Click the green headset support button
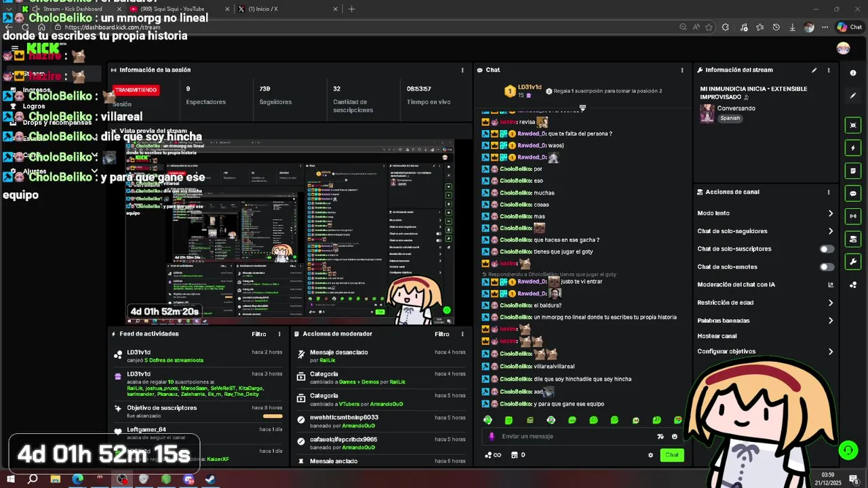This screenshot has width=868, height=488. (848, 449)
